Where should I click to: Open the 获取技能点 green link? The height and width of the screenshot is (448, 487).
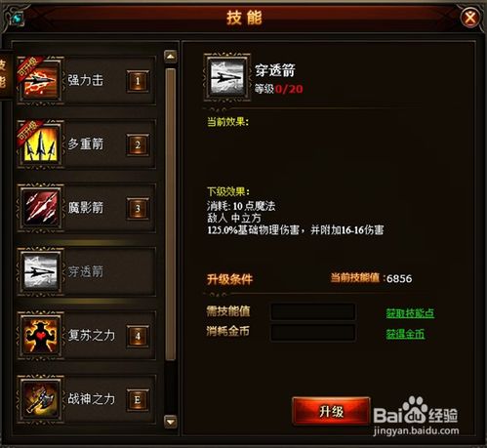[x=410, y=313]
